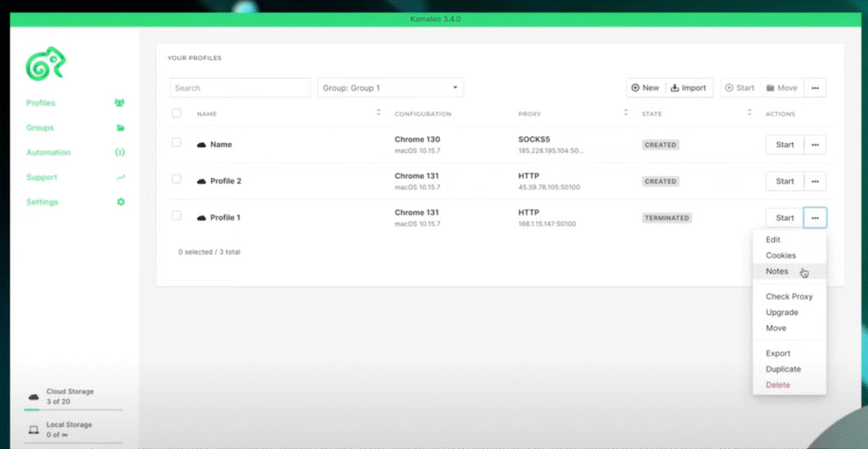Start the profile called Name
Image resolution: width=868 pixels, height=449 pixels.
(x=785, y=145)
